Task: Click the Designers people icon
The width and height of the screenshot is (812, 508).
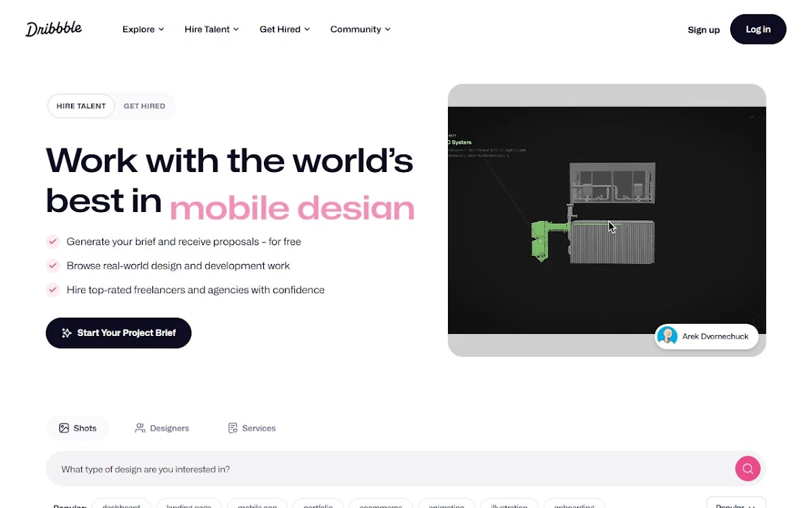Action: point(140,428)
